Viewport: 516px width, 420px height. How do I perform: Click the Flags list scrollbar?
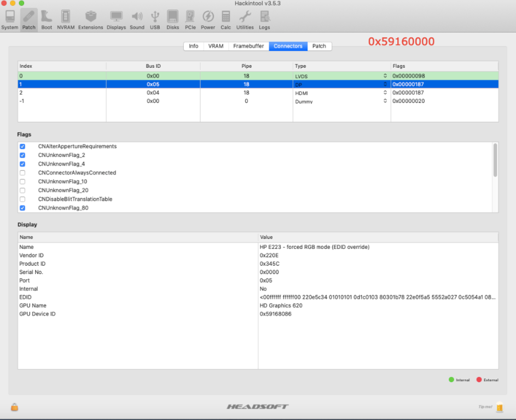coord(495,160)
